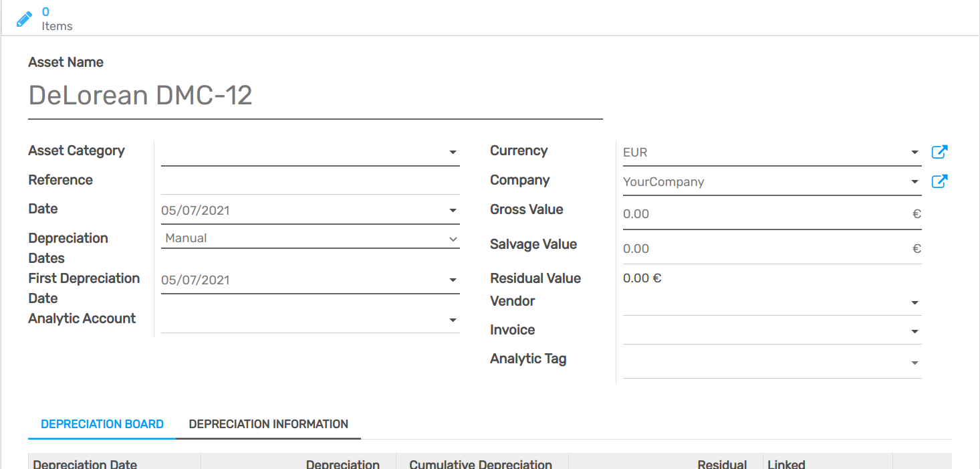This screenshot has height=469, width=980.
Task: Open the Depreciation Dates selector showing Manual
Action: (453, 238)
